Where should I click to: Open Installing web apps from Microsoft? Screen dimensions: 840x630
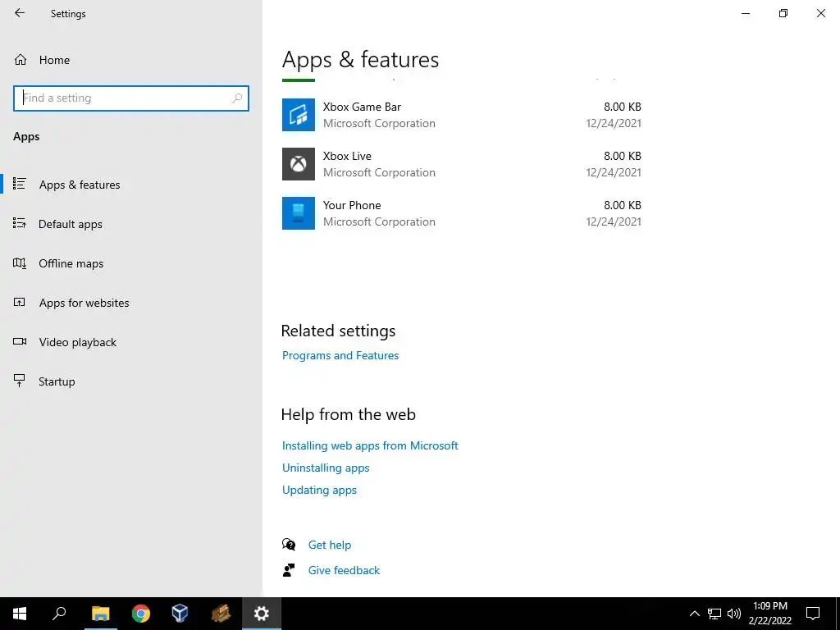(x=370, y=445)
